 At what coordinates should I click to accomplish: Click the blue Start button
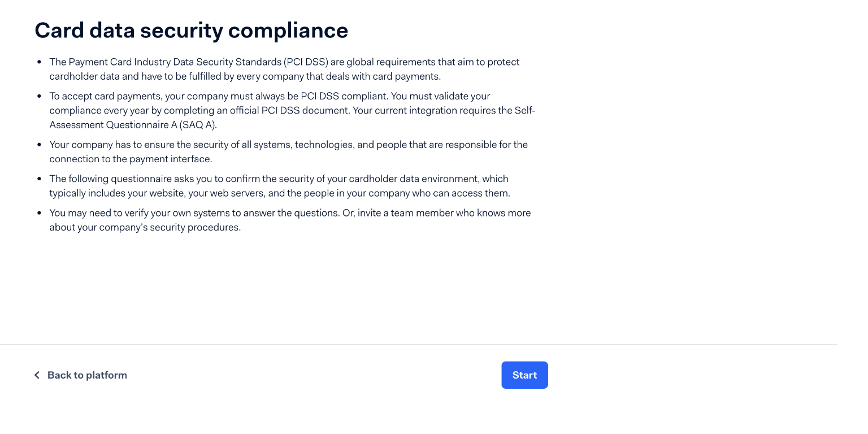[x=524, y=375]
